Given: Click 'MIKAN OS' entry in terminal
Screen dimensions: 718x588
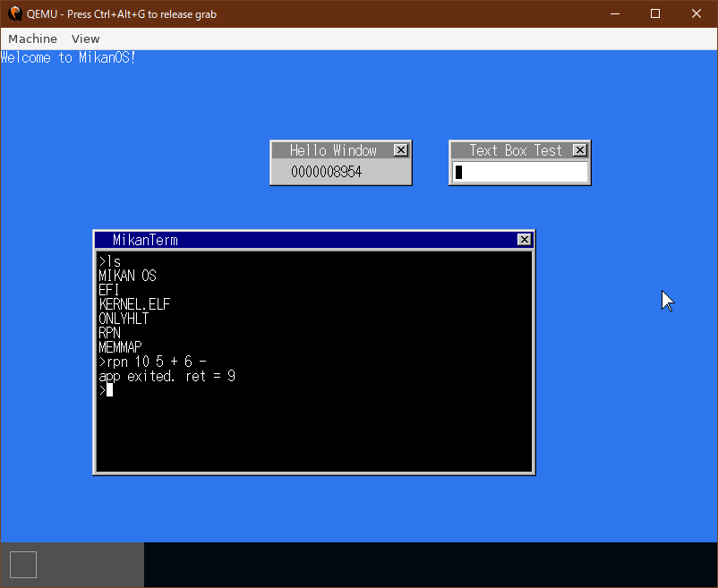Looking at the screenshot, I should pos(127,276).
